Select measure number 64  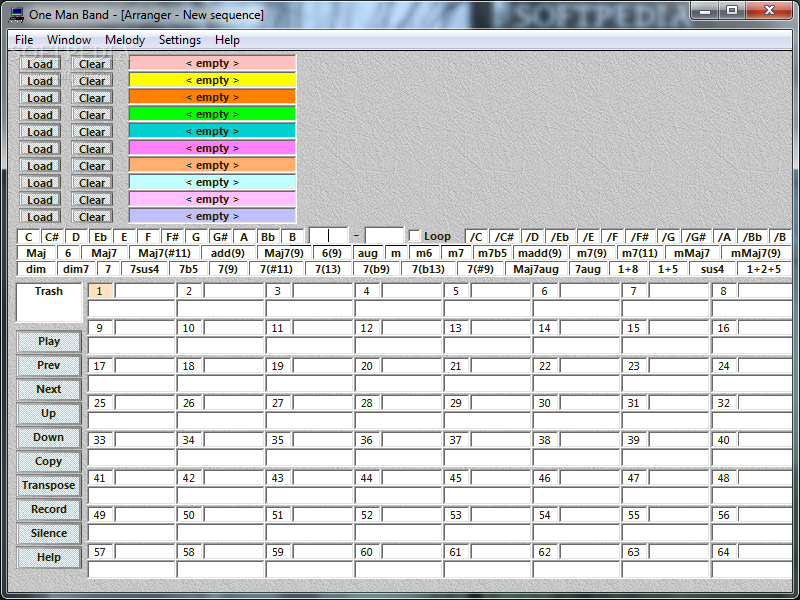[723, 552]
